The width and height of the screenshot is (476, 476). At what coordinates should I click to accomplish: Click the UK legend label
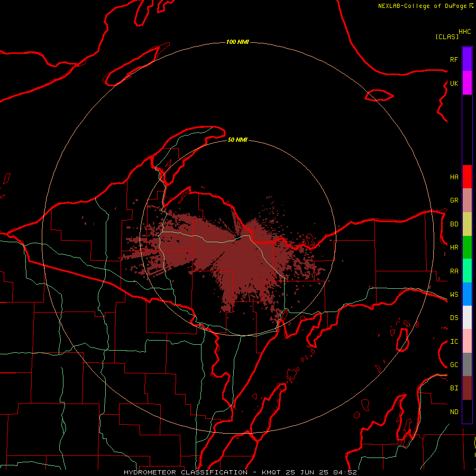tap(454, 83)
